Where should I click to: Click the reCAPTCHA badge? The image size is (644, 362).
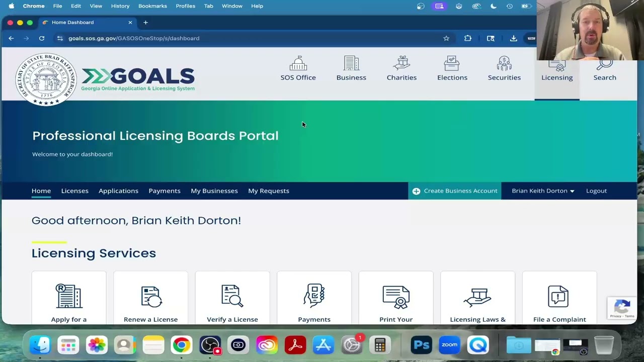pos(622,308)
